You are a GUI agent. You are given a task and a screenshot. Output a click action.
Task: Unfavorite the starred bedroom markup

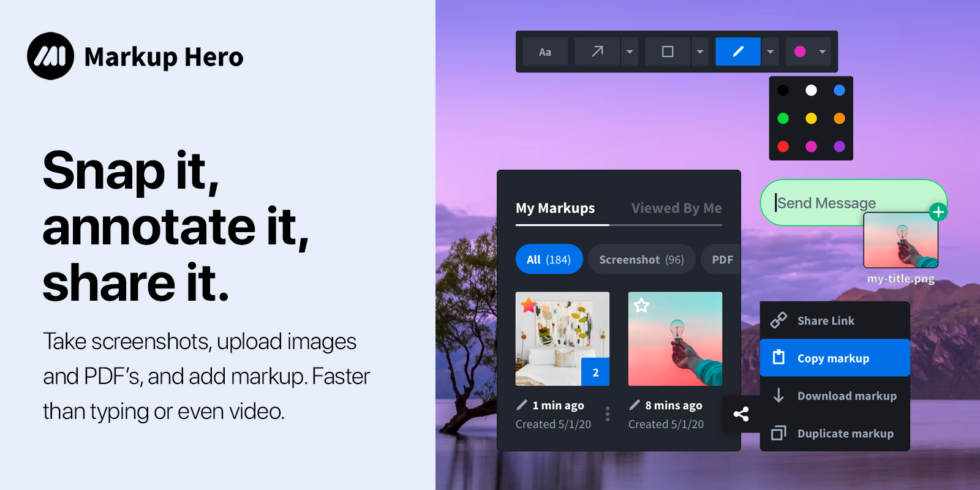click(529, 304)
